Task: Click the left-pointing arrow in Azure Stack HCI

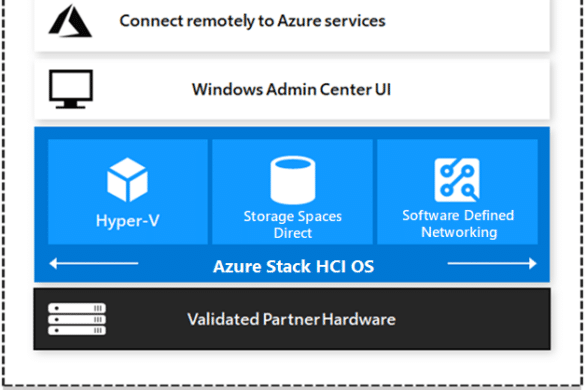Action: pyautogui.click(x=94, y=263)
